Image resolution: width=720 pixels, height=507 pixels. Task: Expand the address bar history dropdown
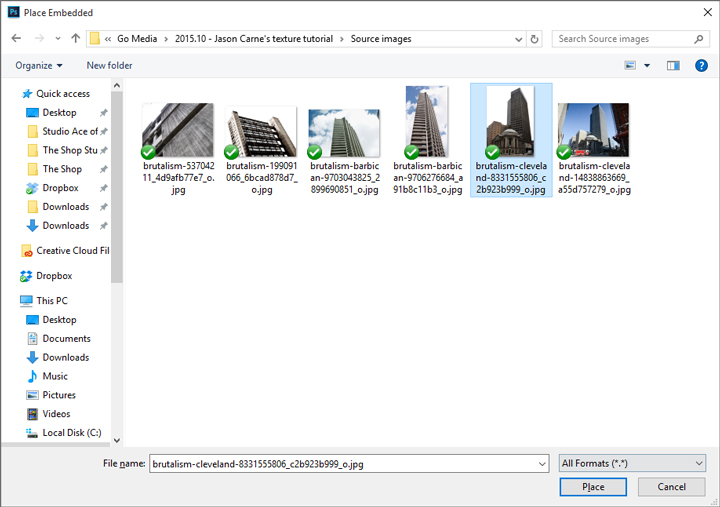pyautogui.click(x=518, y=39)
